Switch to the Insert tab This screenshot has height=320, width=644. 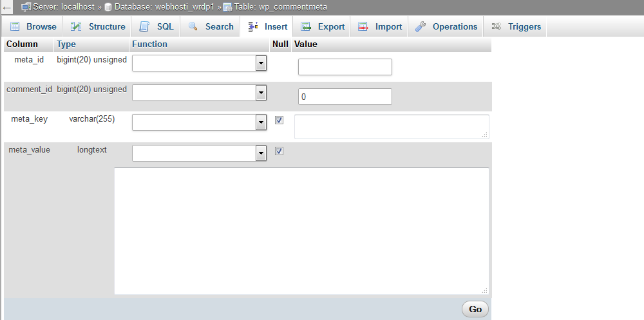(267, 27)
